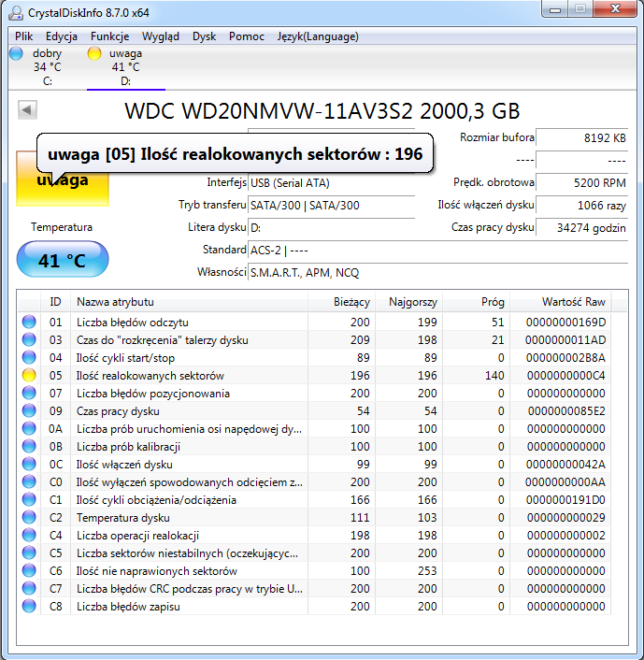Screen dimensions: 644x660
Task: Click Czas pracy dysku value 34274 godzin
Action: [x=581, y=228]
